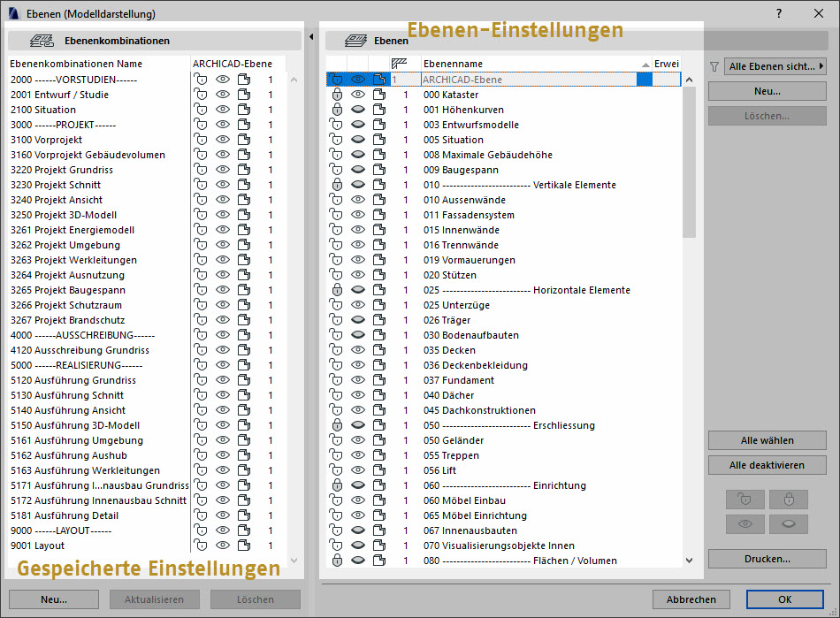The width and height of the screenshot is (840, 618).
Task: Click the Abbrechen button
Action: pos(691,599)
